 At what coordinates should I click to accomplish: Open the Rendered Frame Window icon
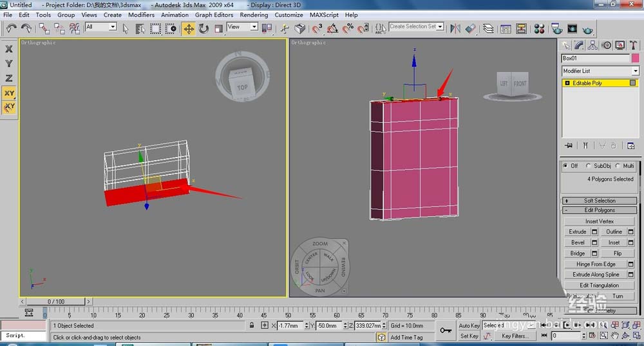coord(572,28)
